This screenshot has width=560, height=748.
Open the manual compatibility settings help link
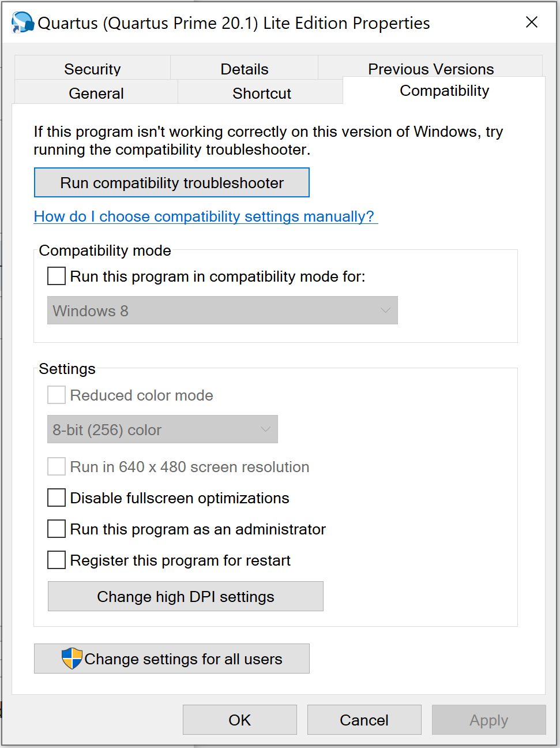coord(204,216)
